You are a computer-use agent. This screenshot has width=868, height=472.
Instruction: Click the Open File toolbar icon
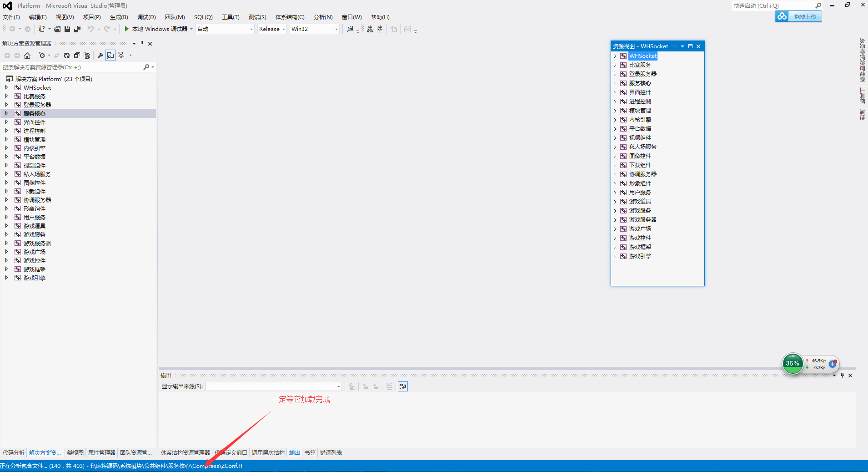point(57,29)
